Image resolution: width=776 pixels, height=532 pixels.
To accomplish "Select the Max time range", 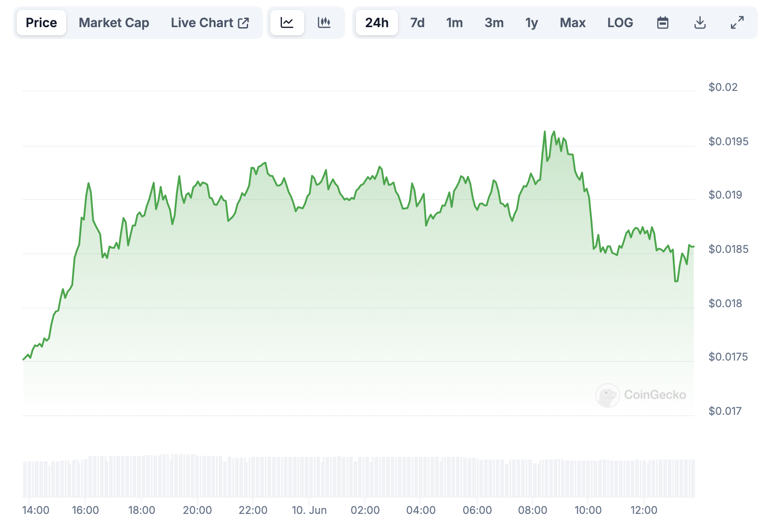I will (573, 23).
